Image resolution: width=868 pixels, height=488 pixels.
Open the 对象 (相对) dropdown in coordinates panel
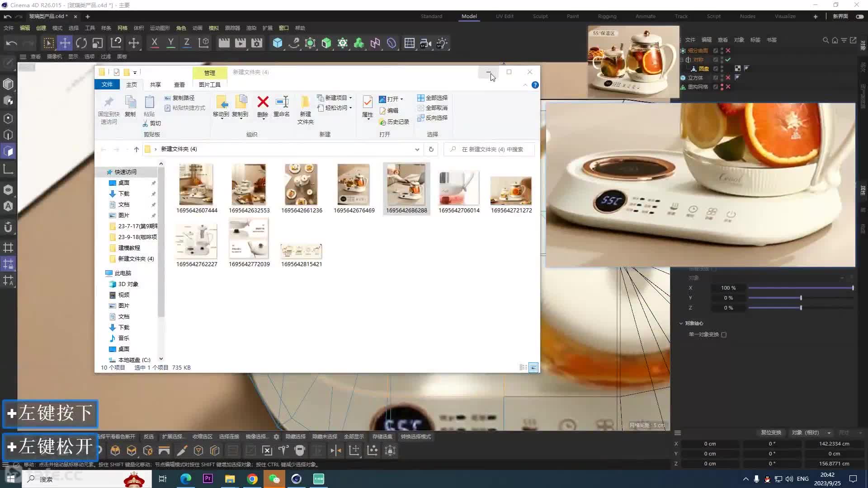click(811, 432)
